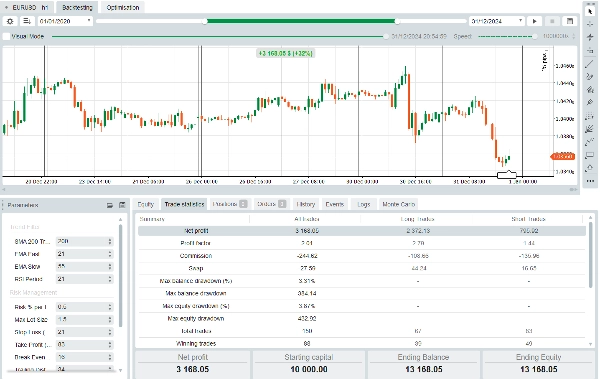Open the Monte Carlo tab

[398, 204]
